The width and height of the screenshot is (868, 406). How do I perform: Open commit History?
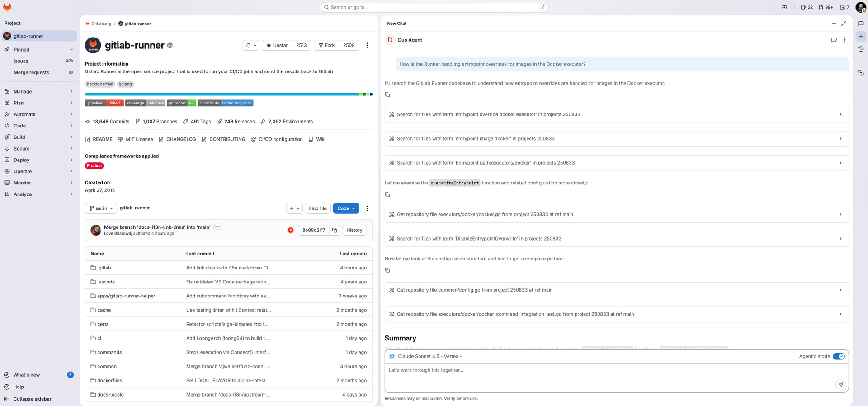354,230
